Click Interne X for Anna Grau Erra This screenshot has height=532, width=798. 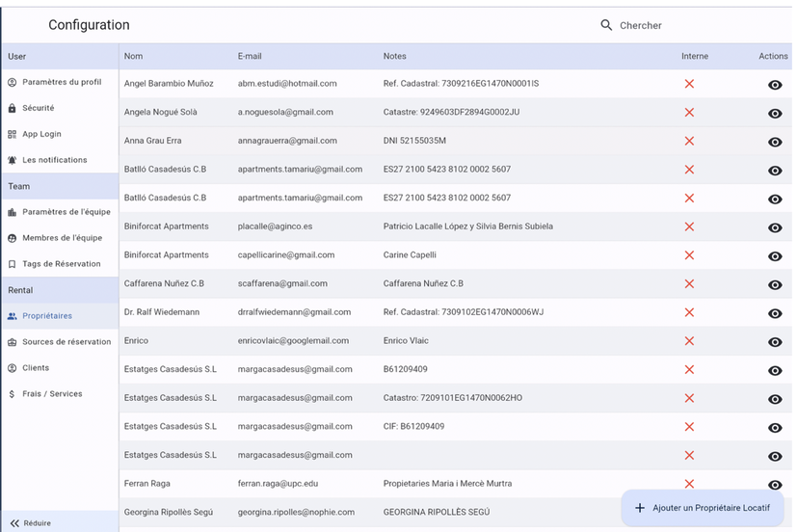689,141
